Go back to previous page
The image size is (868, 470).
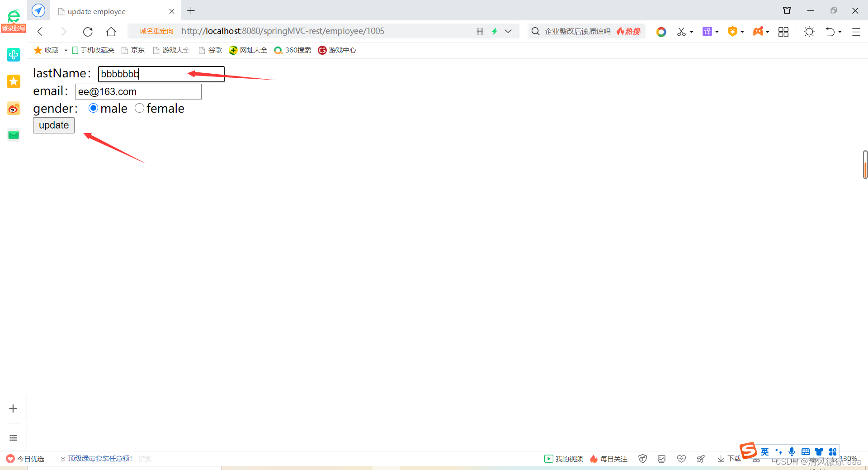(x=40, y=32)
